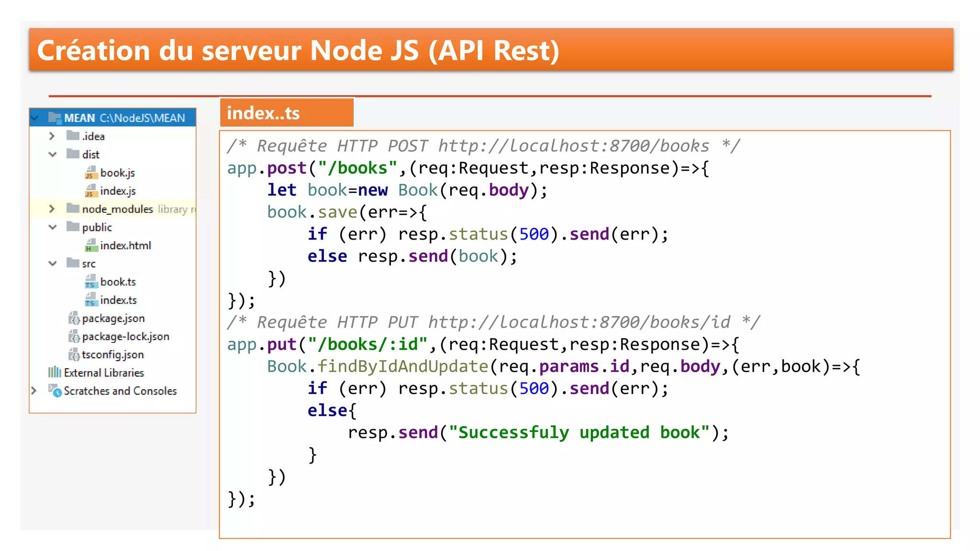This screenshot has height=551, width=980.
Task: Click the Scratches and Consoles icon
Action: click(x=55, y=391)
